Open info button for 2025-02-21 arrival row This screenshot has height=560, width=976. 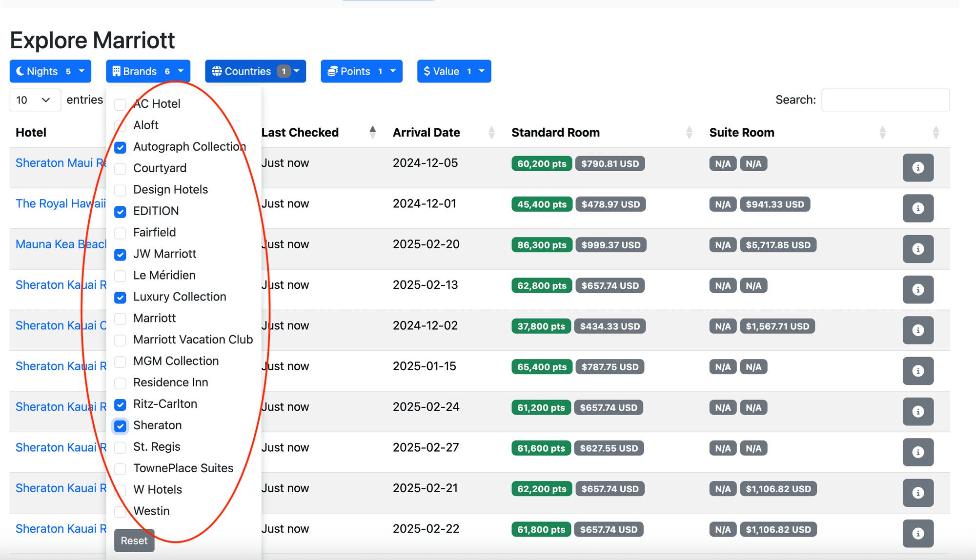918,493
